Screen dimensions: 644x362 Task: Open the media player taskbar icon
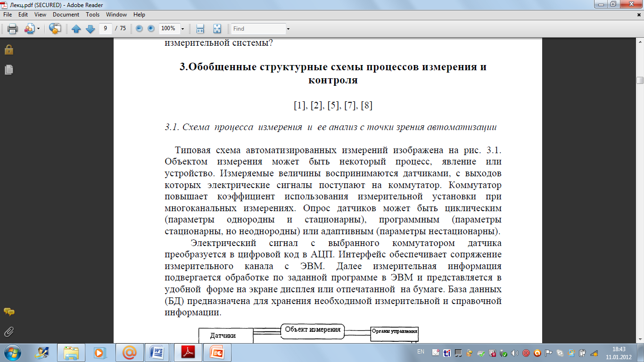(99, 353)
